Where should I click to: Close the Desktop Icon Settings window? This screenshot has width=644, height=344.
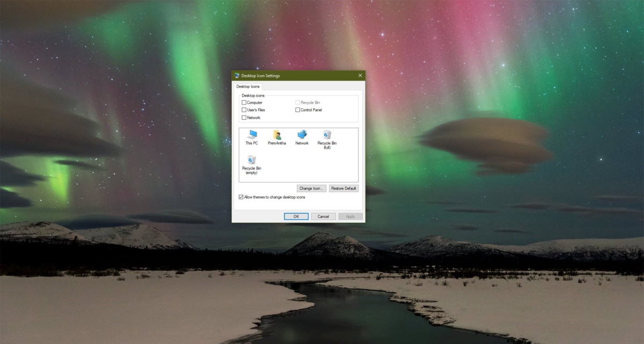[360, 76]
